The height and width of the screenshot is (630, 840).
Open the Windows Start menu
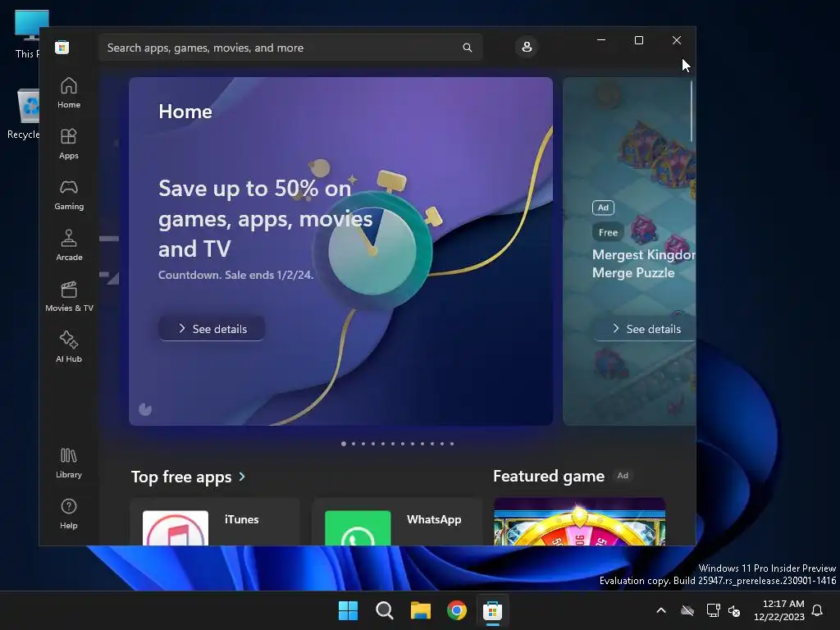click(x=348, y=610)
